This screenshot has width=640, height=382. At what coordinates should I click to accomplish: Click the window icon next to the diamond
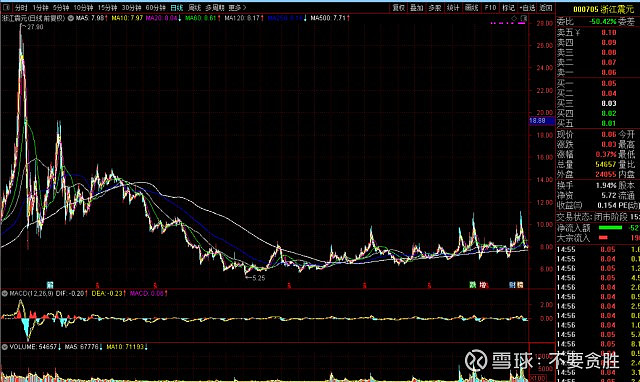[x=524, y=18]
